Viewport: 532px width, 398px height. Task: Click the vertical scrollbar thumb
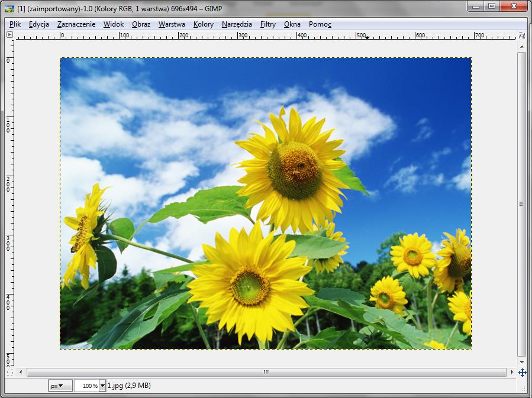coord(522,204)
